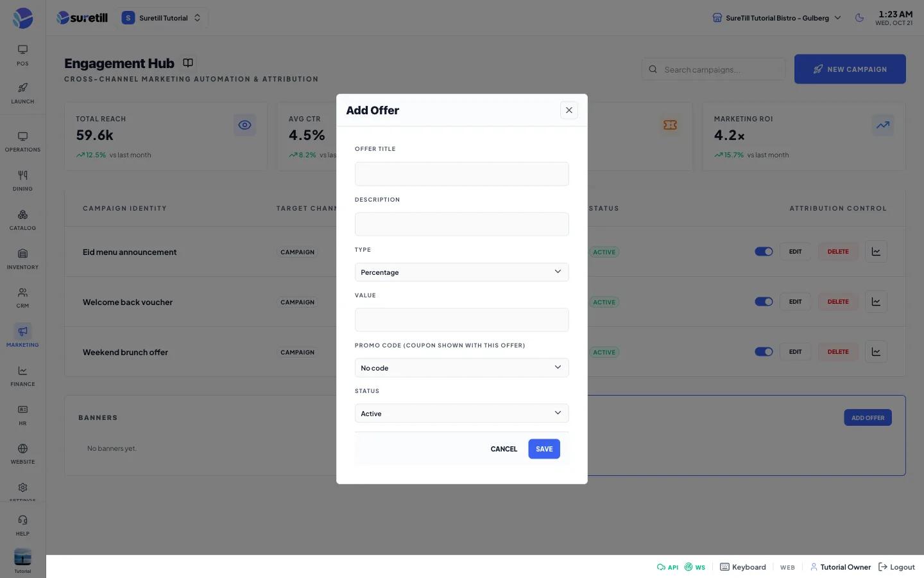Open Launch in the sidebar
This screenshot has width=924, height=578.
tap(22, 93)
